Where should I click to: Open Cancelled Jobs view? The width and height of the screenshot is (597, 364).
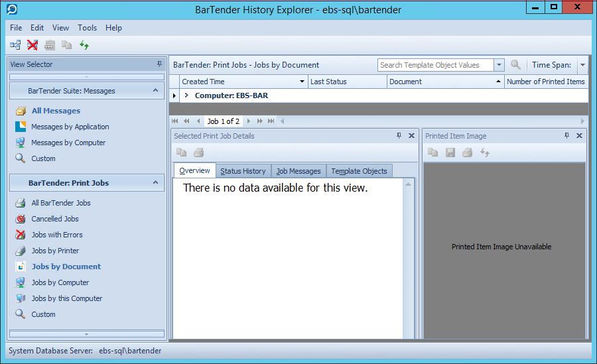[55, 219]
